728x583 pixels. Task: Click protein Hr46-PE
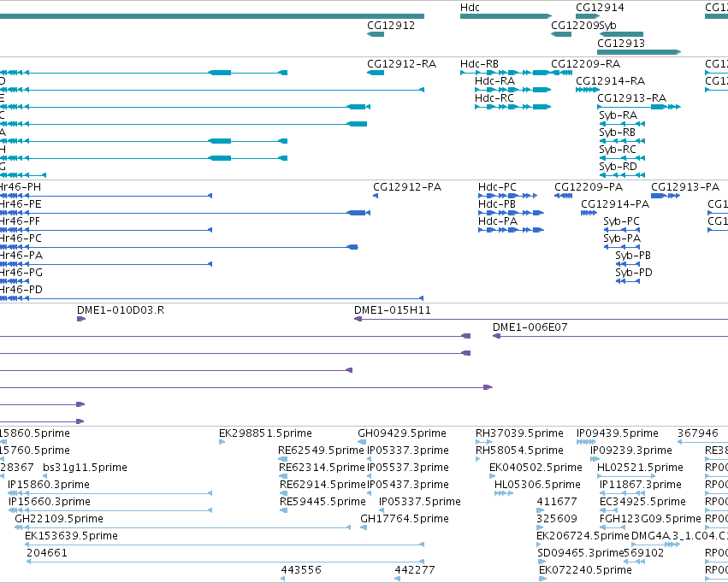tap(21, 204)
